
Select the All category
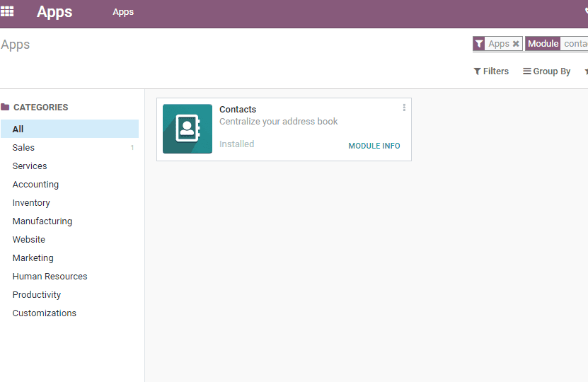pos(70,129)
